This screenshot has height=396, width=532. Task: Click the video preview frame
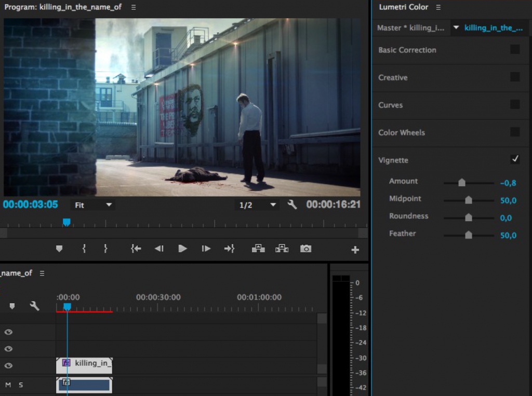[182, 107]
